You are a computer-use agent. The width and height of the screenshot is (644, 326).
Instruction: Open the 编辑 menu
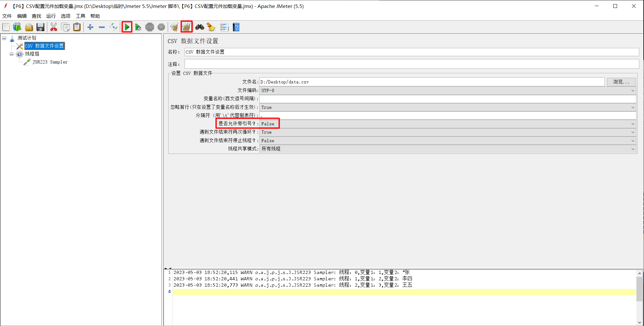(22, 16)
